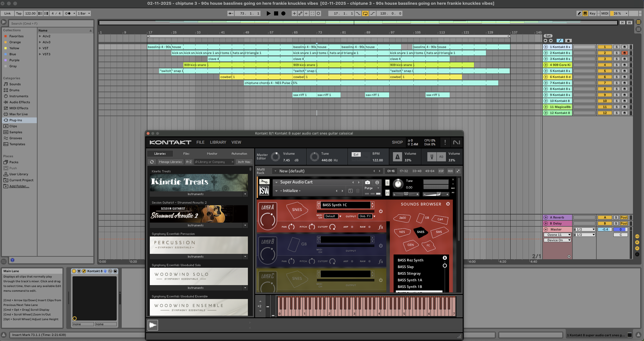Click Kontakt refresh libraries icon
The image size is (644, 341).
(152, 162)
